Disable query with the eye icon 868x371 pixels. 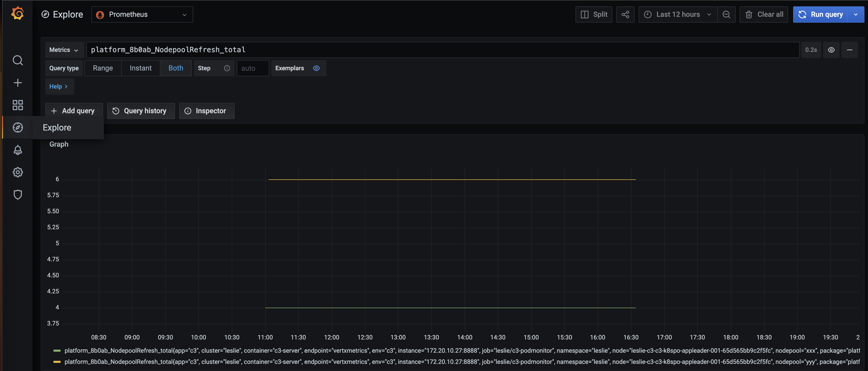(x=831, y=50)
